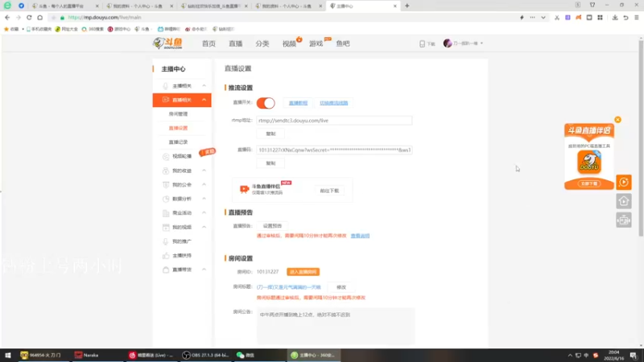
Task: Open the browser hamburger menu
Action: pos(636,18)
